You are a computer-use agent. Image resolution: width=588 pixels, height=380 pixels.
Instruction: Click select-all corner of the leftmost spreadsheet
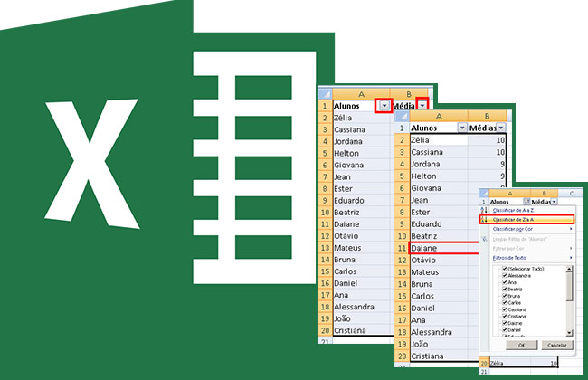point(325,94)
